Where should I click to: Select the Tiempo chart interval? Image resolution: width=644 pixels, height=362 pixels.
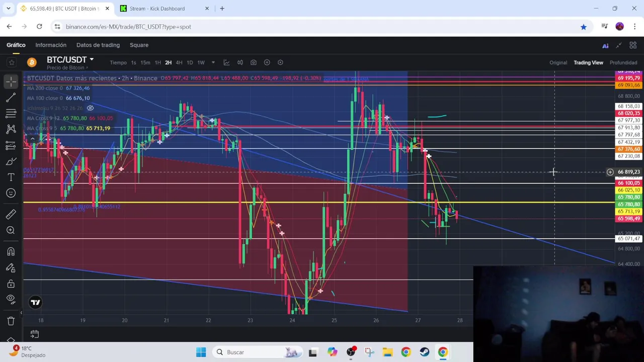(x=118, y=62)
